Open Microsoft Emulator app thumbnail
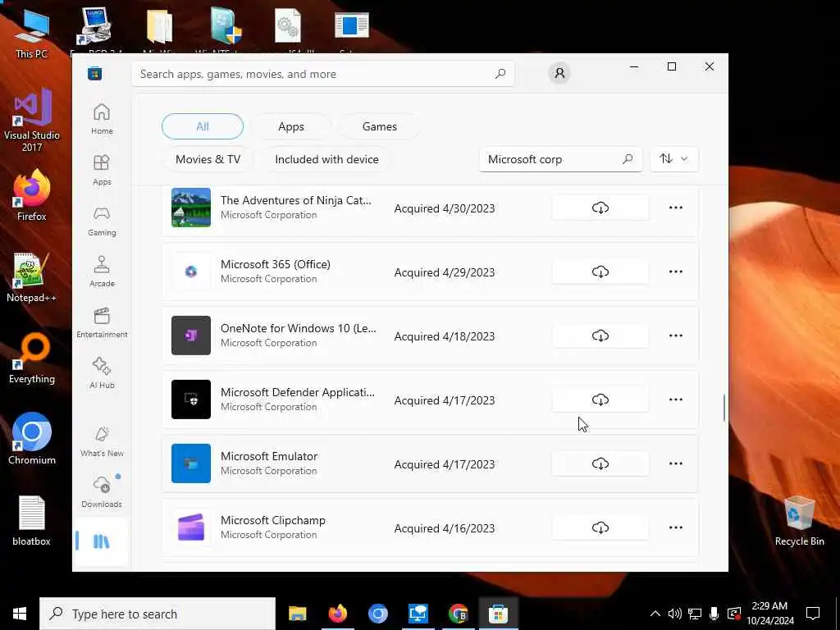 [x=191, y=463]
